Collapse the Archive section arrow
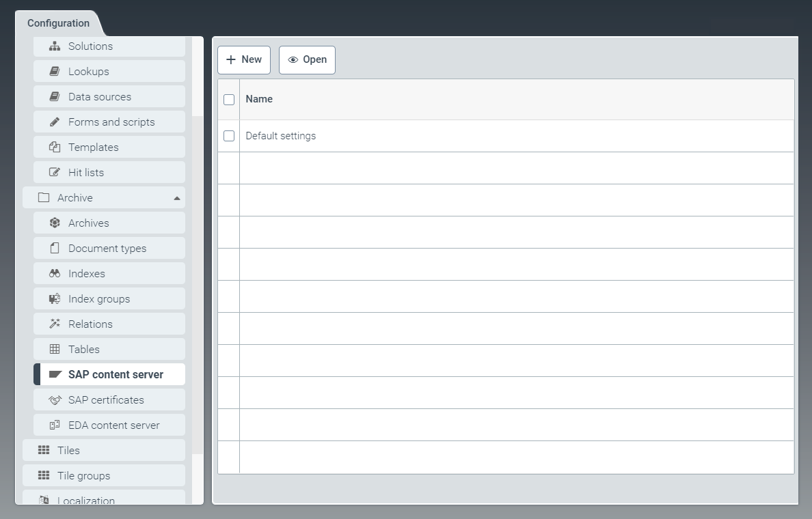The width and height of the screenshot is (812, 519). pos(177,198)
